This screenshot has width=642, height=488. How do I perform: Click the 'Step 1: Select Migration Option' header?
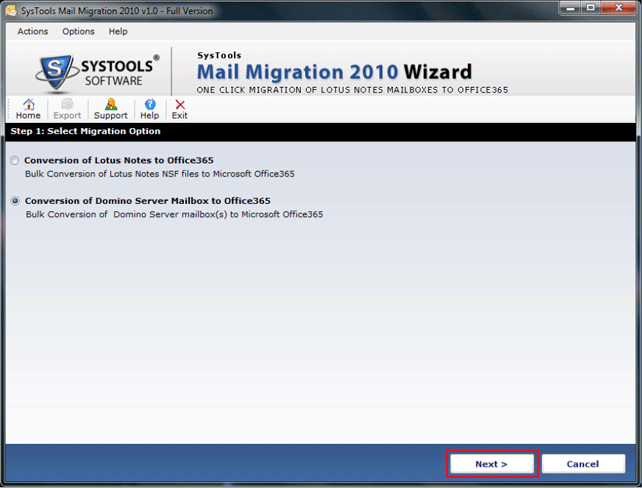coord(86,131)
